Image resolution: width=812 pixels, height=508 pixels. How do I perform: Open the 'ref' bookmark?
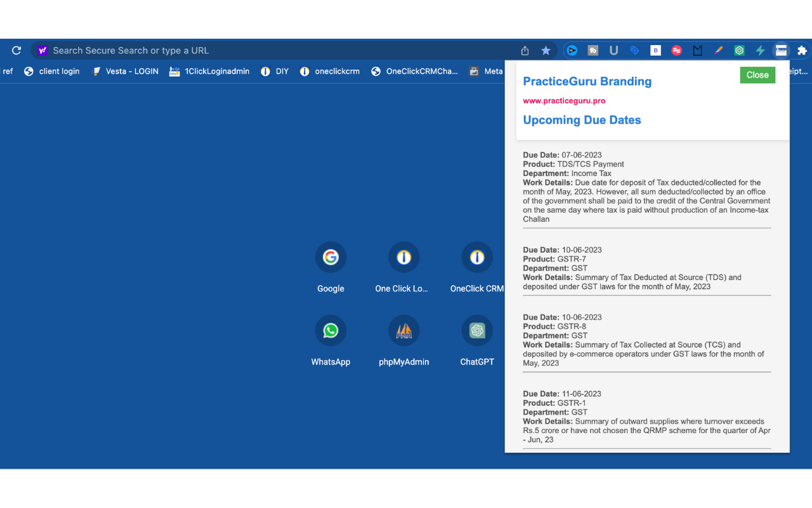tap(8, 71)
